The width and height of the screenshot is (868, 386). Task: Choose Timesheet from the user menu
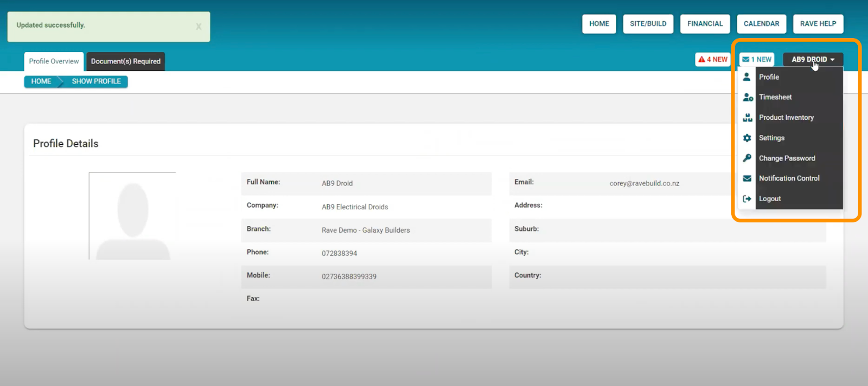775,97
